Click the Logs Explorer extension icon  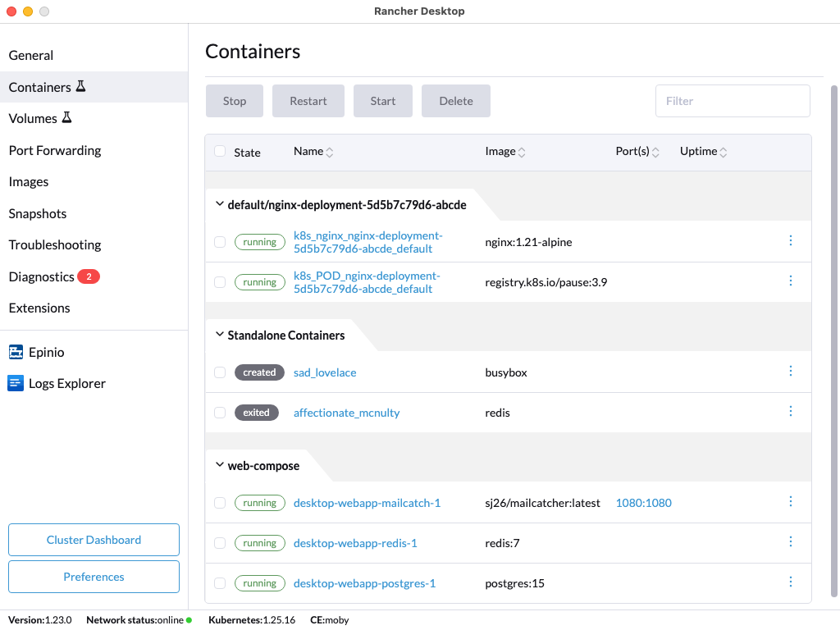pyautogui.click(x=16, y=383)
